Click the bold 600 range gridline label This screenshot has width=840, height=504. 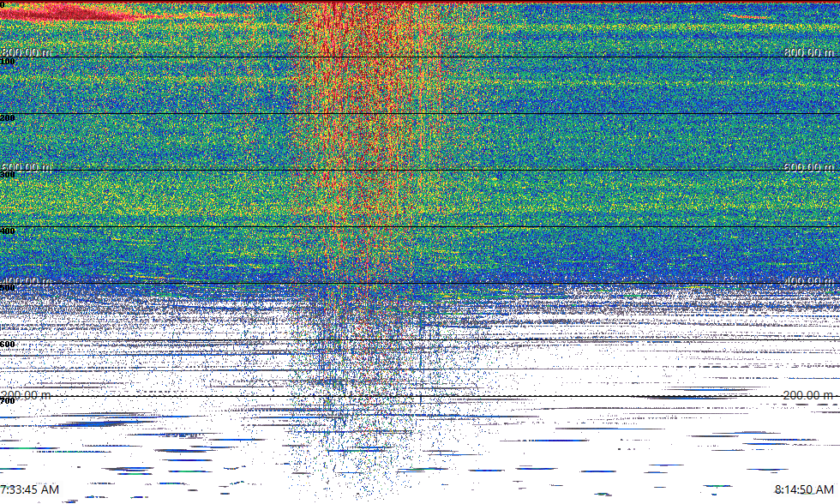pos(8,345)
